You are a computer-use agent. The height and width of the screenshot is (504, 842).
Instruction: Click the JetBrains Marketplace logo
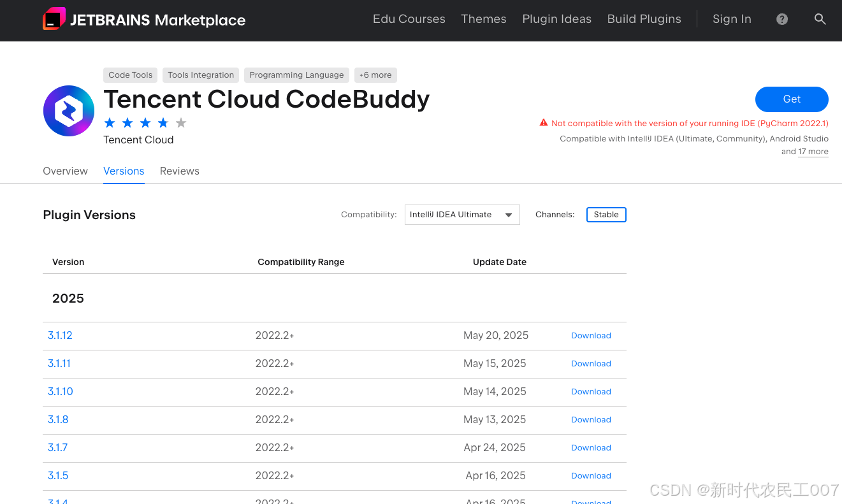point(144,19)
